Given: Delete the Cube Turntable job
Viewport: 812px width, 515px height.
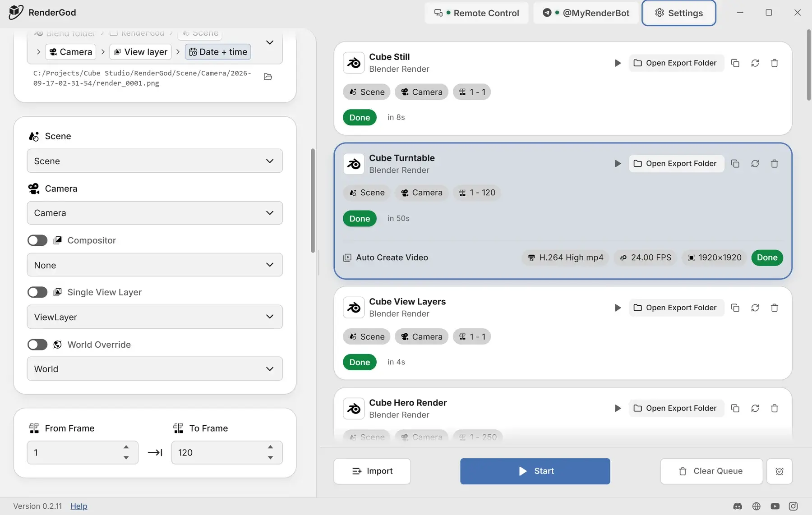Looking at the screenshot, I should pyautogui.click(x=775, y=164).
